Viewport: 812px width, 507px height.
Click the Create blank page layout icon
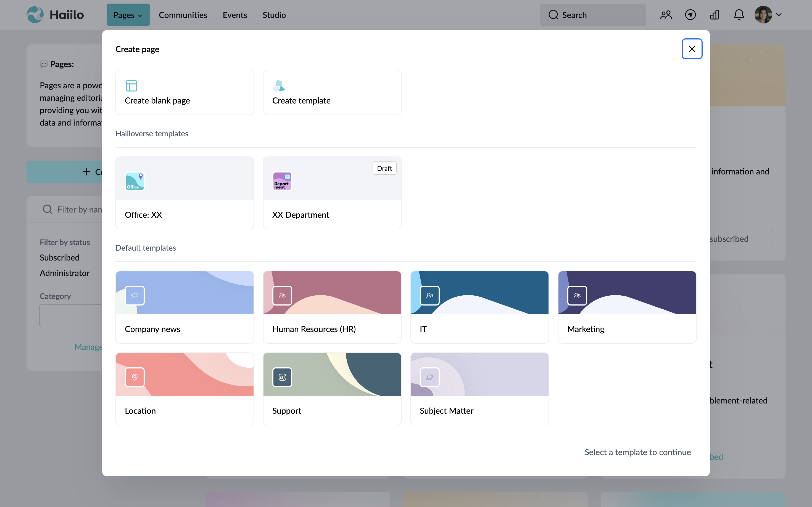pos(131,86)
